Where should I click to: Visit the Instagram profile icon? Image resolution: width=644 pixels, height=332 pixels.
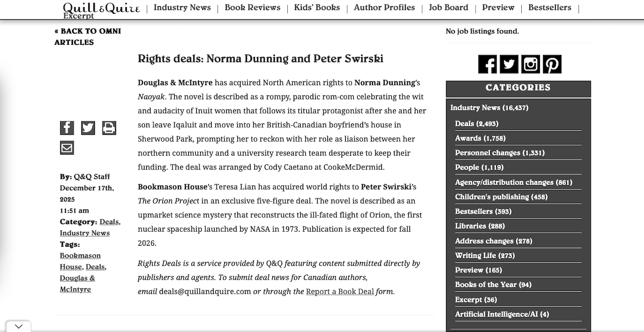[530, 64]
